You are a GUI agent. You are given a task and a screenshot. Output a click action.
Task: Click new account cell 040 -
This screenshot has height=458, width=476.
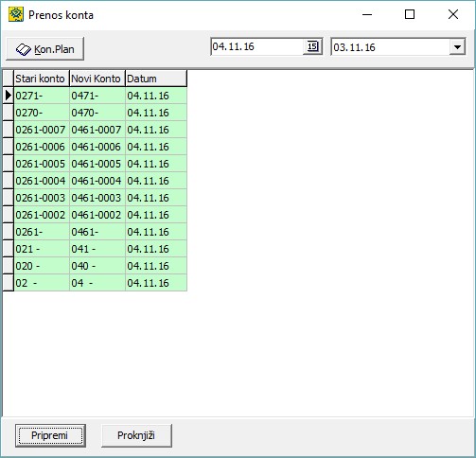[x=97, y=266]
